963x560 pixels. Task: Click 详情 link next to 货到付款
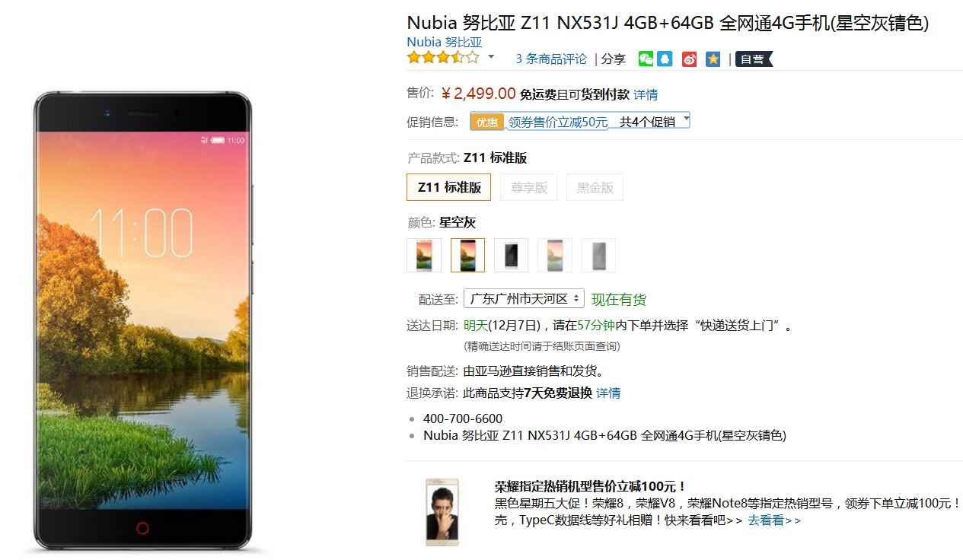(646, 94)
